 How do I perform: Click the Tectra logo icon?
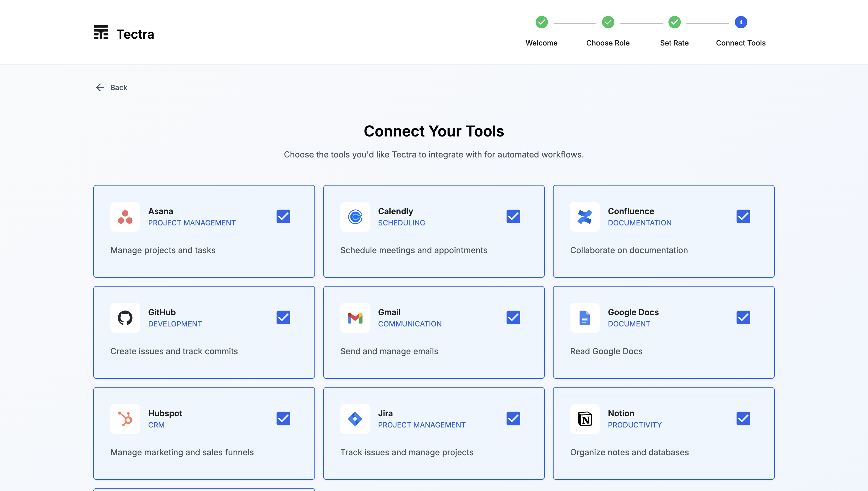pos(101,33)
